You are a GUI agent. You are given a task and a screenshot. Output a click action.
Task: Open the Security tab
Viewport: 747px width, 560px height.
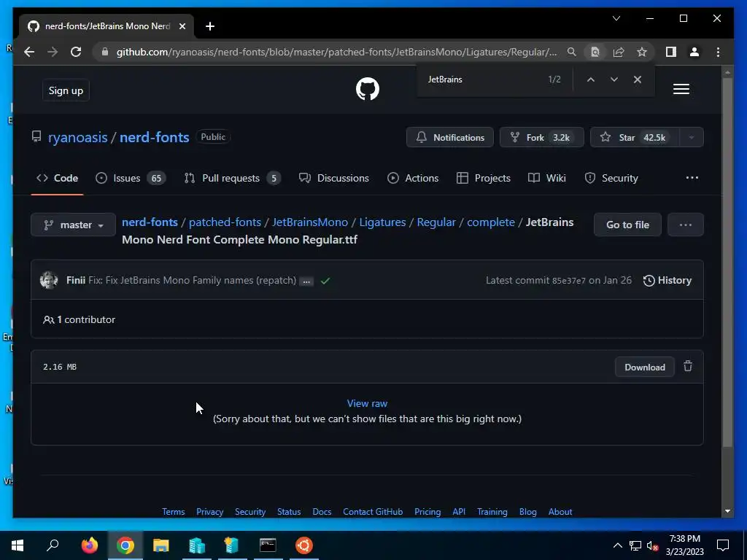pyautogui.click(x=611, y=178)
